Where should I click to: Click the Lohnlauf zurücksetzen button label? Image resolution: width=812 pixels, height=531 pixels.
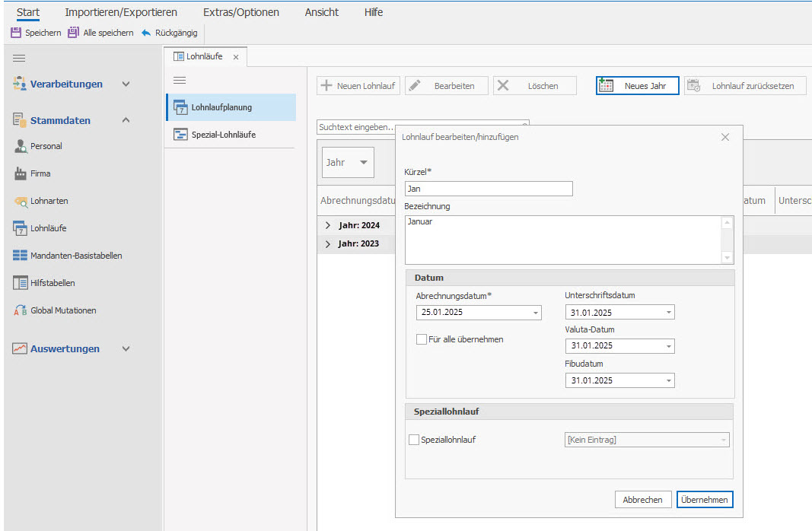(x=753, y=86)
